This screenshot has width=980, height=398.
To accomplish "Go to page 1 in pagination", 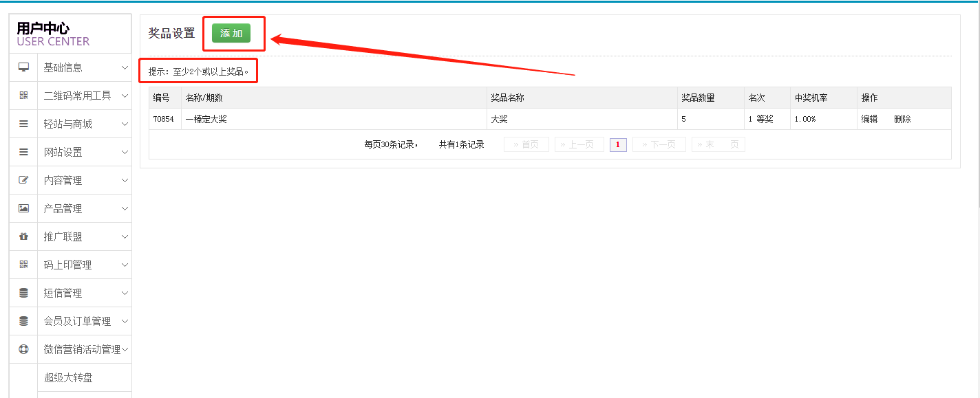I will (618, 144).
